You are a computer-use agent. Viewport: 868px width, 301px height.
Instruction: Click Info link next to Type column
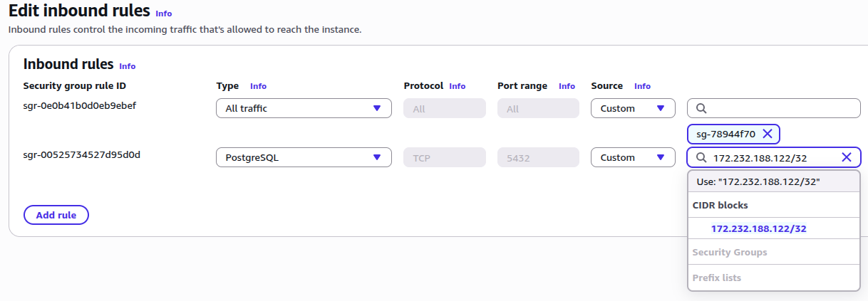pos(258,86)
